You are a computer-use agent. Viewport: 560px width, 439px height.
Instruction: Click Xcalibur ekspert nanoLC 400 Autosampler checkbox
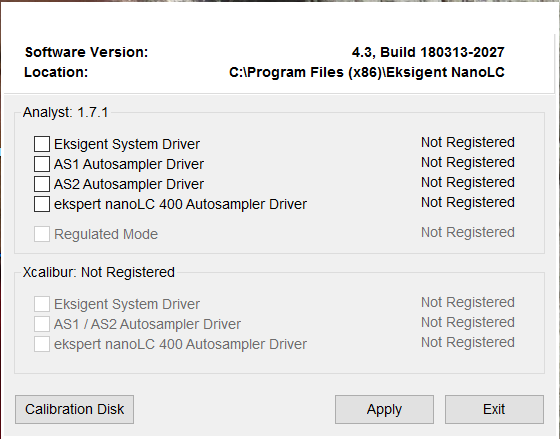42,344
